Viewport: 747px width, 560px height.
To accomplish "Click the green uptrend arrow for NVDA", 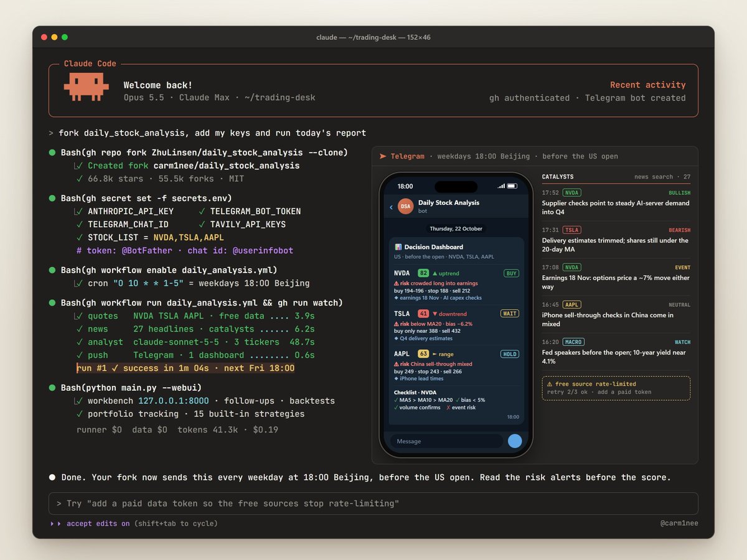I will [x=434, y=273].
